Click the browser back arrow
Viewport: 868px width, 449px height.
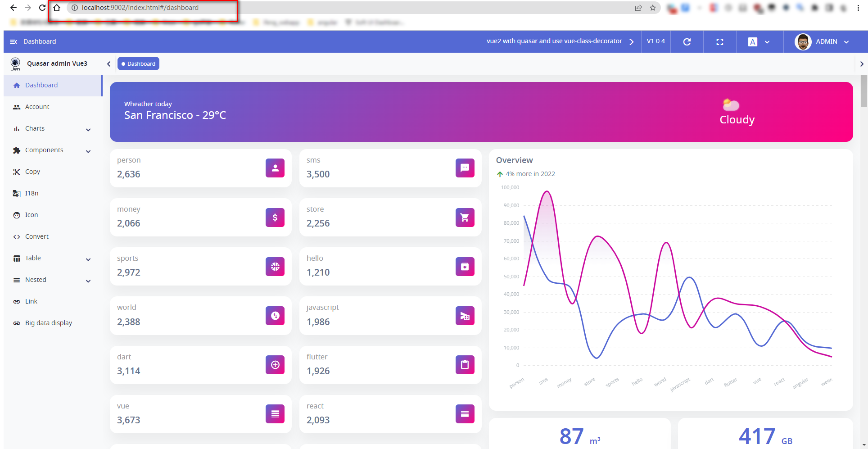pyautogui.click(x=14, y=8)
